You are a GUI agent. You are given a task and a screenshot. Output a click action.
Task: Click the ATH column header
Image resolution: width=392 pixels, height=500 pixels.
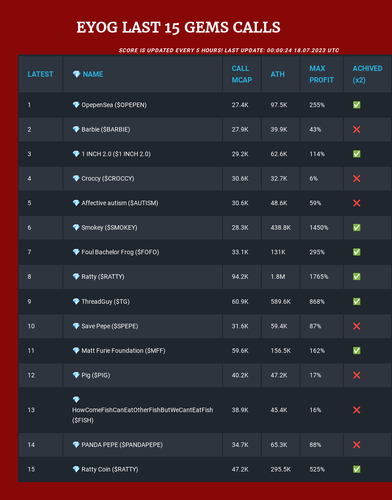point(277,74)
